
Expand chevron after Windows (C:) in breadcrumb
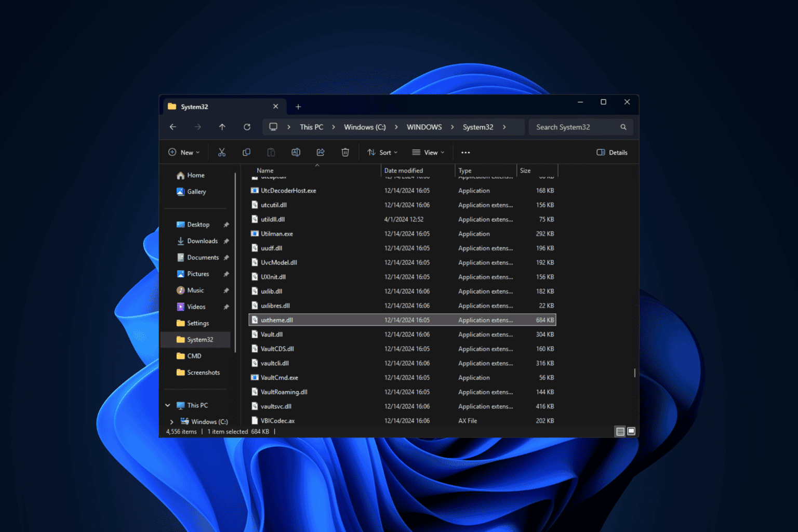tap(396, 127)
